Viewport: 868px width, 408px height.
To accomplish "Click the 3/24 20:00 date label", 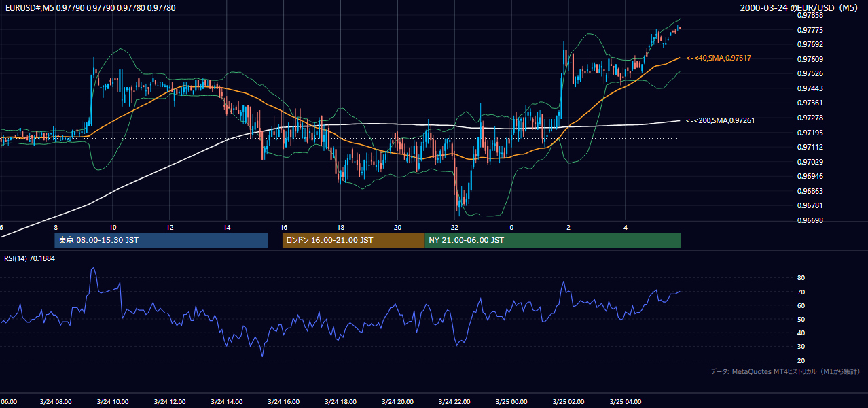I will 398,402.
